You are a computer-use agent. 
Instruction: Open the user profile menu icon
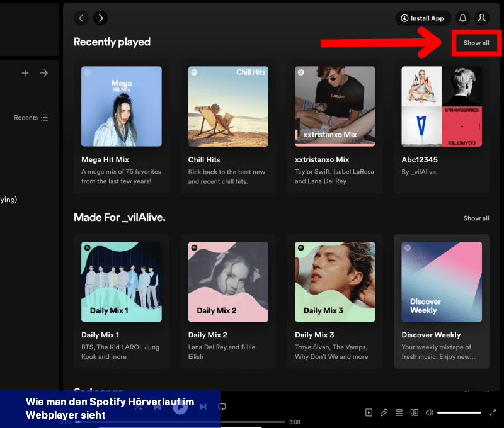481,18
